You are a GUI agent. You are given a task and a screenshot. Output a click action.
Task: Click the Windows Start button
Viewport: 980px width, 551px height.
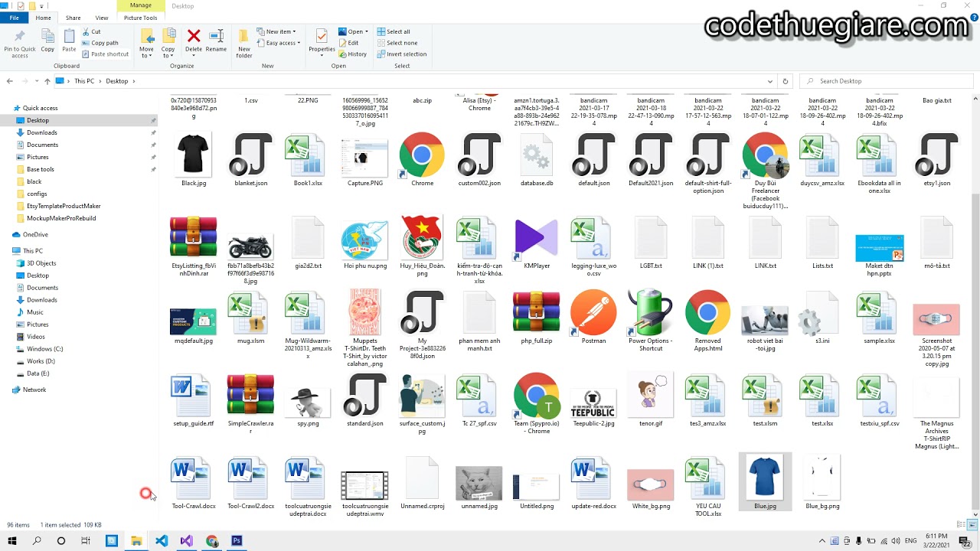(12, 541)
